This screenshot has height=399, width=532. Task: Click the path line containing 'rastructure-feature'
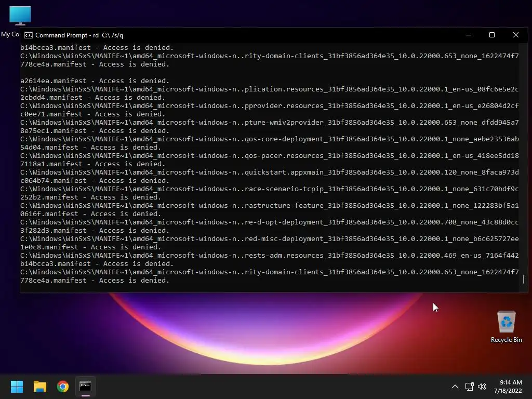tap(270, 206)
